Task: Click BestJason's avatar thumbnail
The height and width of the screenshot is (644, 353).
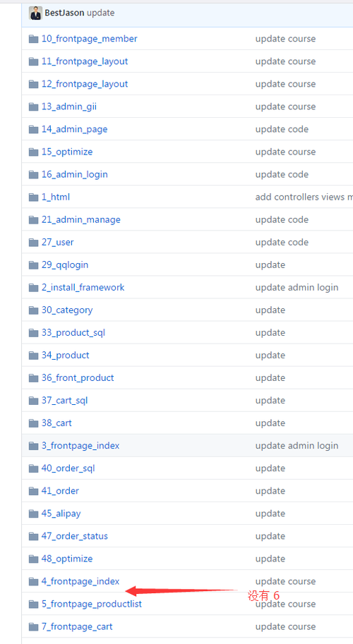Action: 36,13
